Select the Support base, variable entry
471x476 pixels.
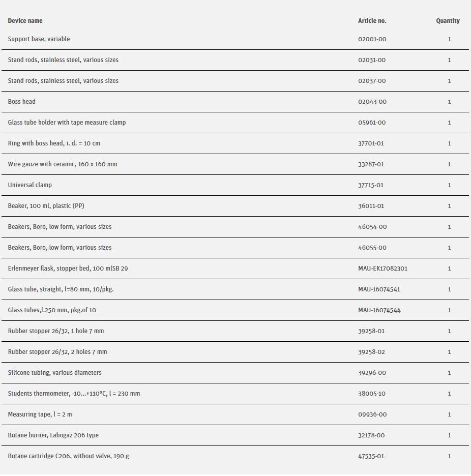(x=39, y=39)
